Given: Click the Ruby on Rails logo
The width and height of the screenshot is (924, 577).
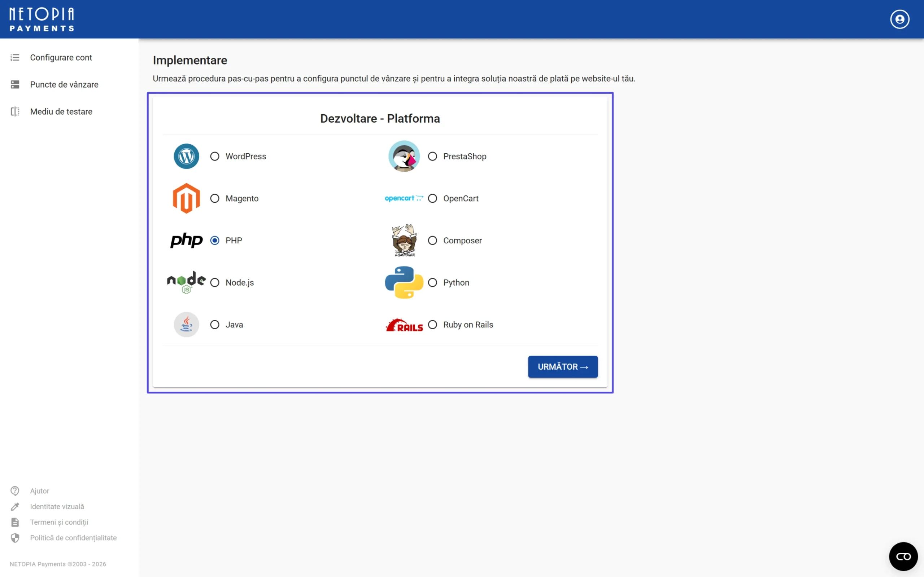Looking at the screenshot, I should [x=404, y=324].
